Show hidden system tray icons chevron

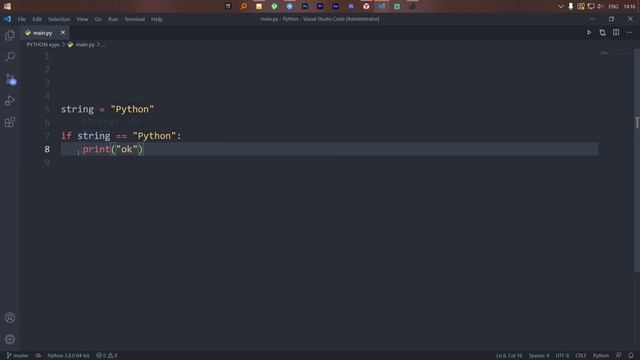[560, 6]
